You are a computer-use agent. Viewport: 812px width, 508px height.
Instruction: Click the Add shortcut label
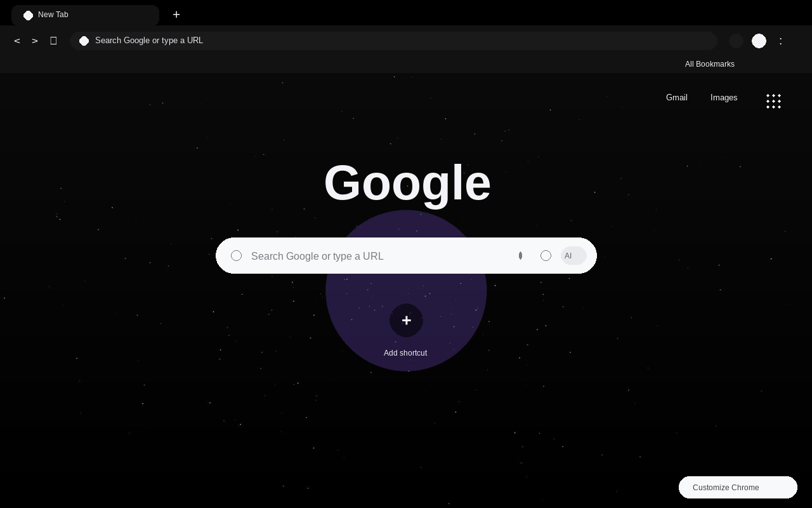405,353
